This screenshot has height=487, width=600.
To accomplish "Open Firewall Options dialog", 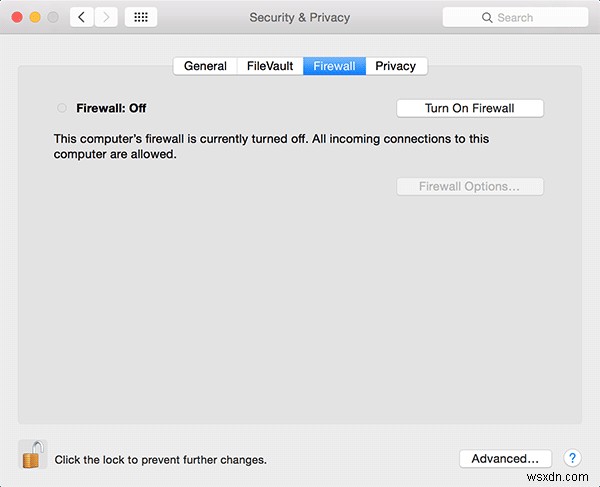I will tap(470, 187).
